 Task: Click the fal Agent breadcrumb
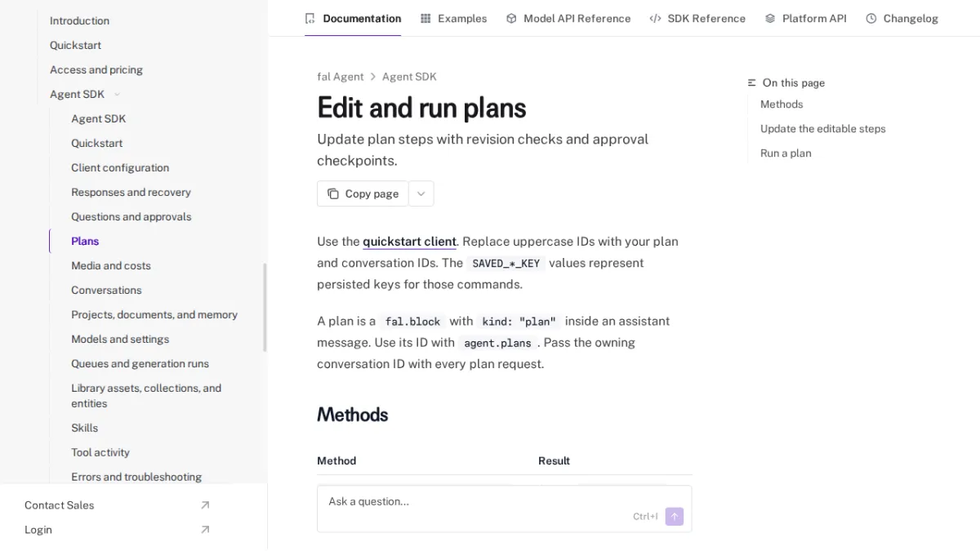(x=341, y=77)
